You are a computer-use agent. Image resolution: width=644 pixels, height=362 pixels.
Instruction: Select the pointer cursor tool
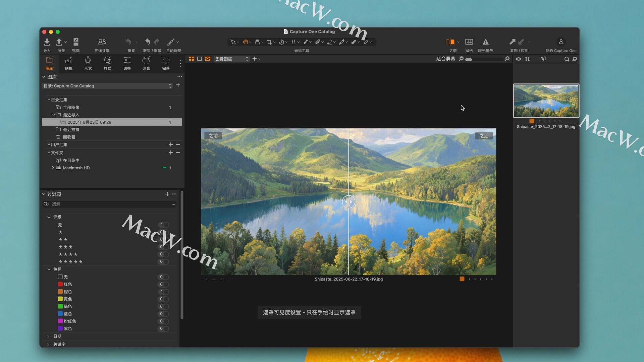point(233,42)
